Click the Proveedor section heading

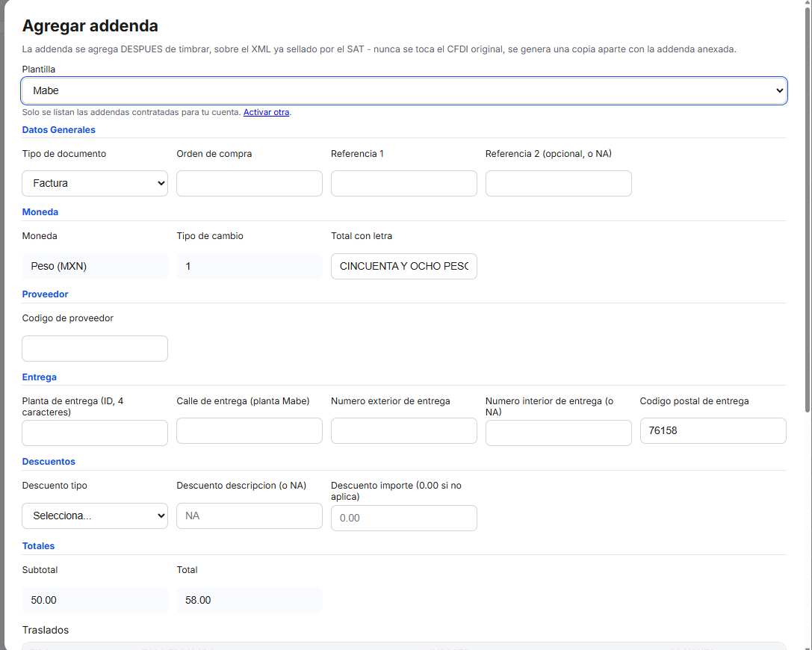tap(45, 294)
